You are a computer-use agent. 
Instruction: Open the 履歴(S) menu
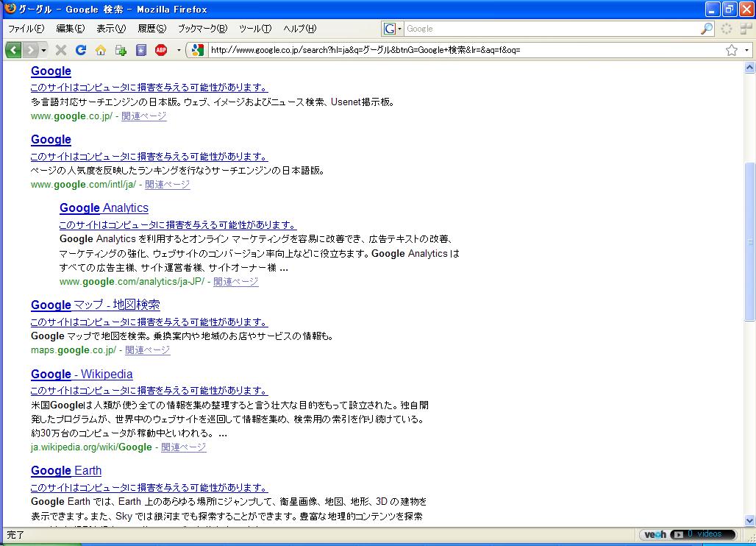[152, 29]
